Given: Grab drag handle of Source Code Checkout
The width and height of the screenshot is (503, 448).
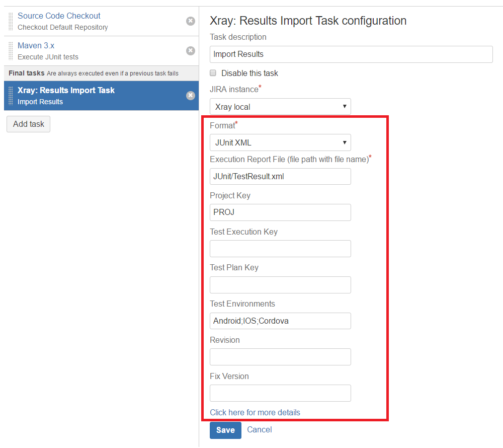Looking at the screenshot, I should click(x=11, y=21).
